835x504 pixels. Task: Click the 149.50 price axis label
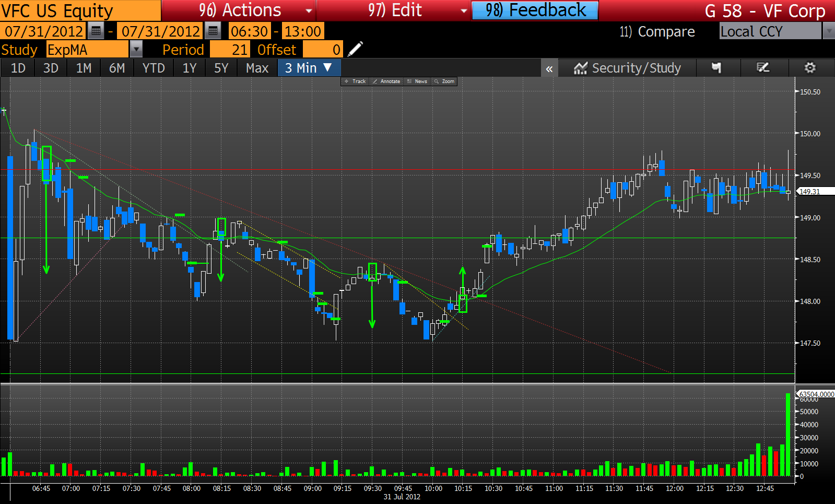pos(810,175)
